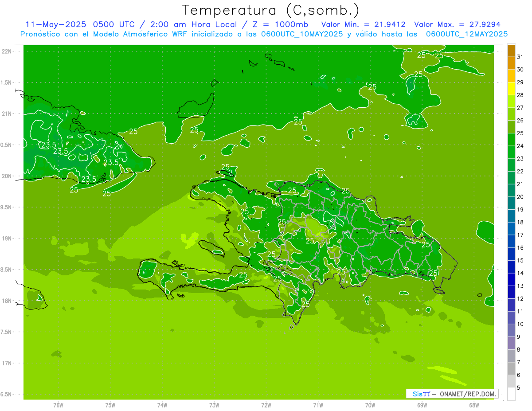
Task: Click the '24' value on the color legend
Action: pos(520,146)
